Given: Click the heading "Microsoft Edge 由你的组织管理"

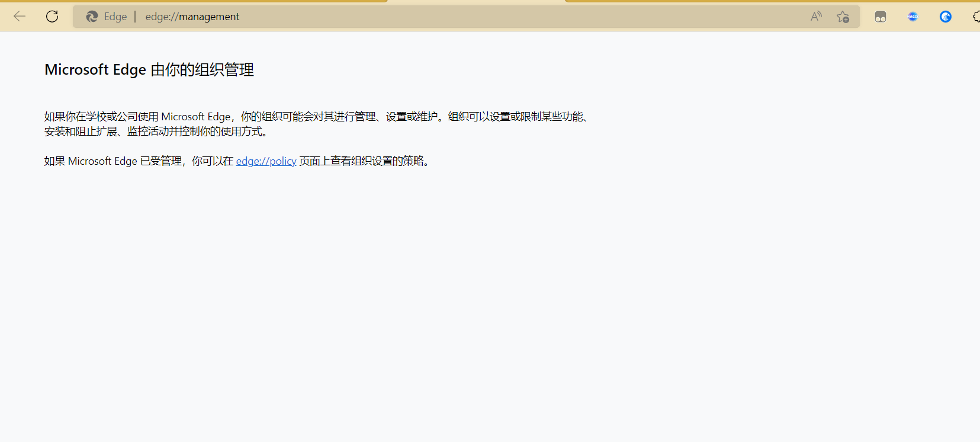Looking at the screenshot, I should tap(149, 70).
